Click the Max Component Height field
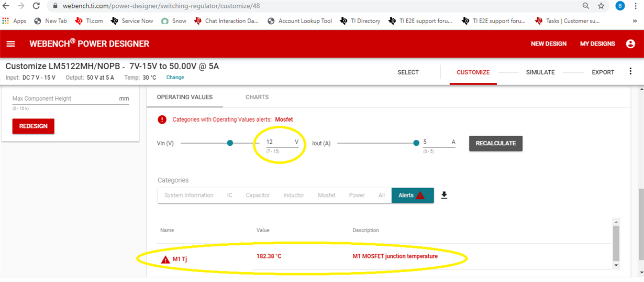 [71, 99]
